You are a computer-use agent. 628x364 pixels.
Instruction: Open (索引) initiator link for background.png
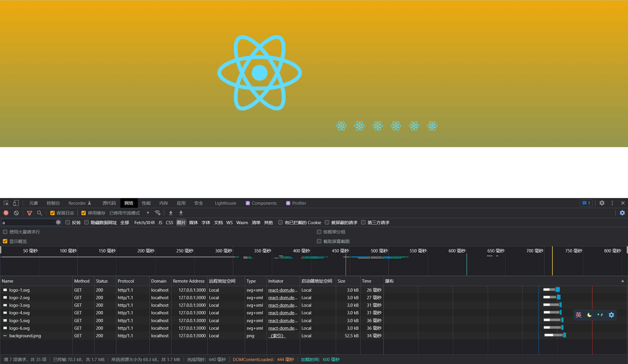click(x=277, y=336)
